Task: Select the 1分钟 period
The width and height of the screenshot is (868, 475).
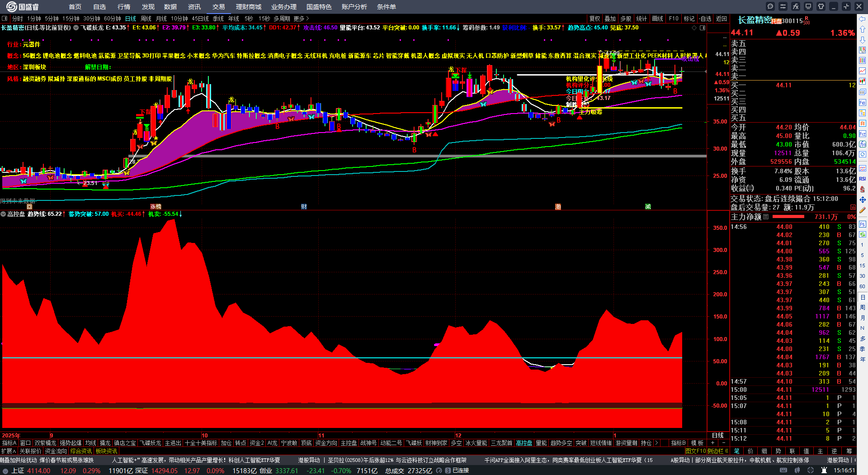Action: point(34,19)
